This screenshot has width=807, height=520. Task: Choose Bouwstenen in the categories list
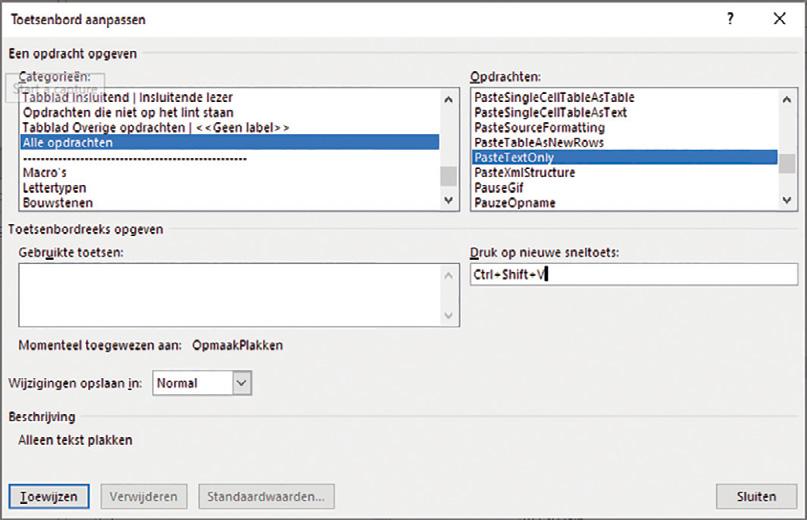coord(58,202)
